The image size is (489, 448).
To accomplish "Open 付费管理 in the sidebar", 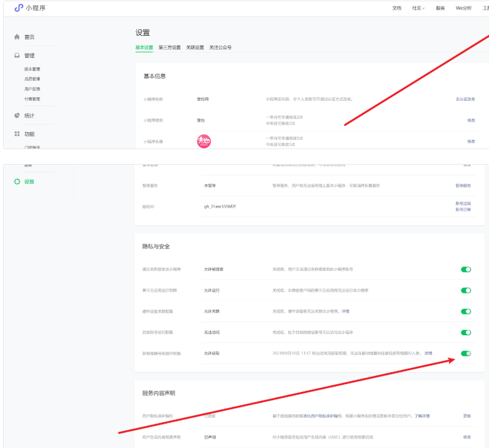I will (x=32, y=99).
